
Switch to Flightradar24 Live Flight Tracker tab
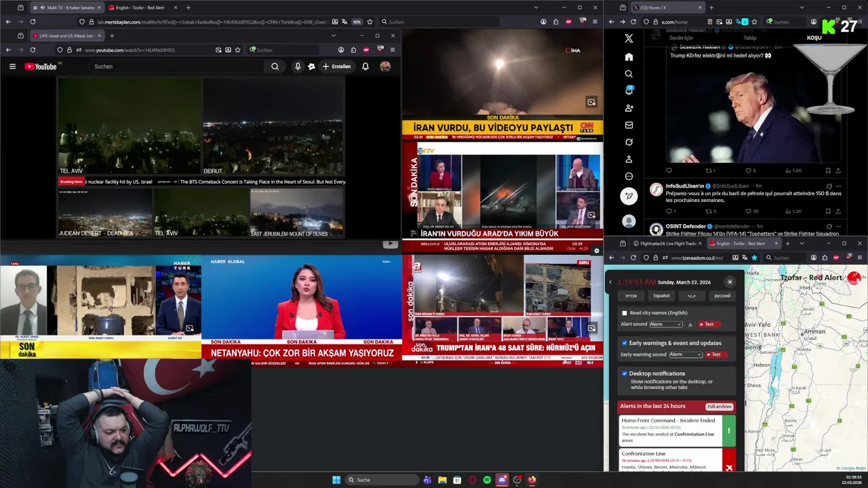click(668, 243)
